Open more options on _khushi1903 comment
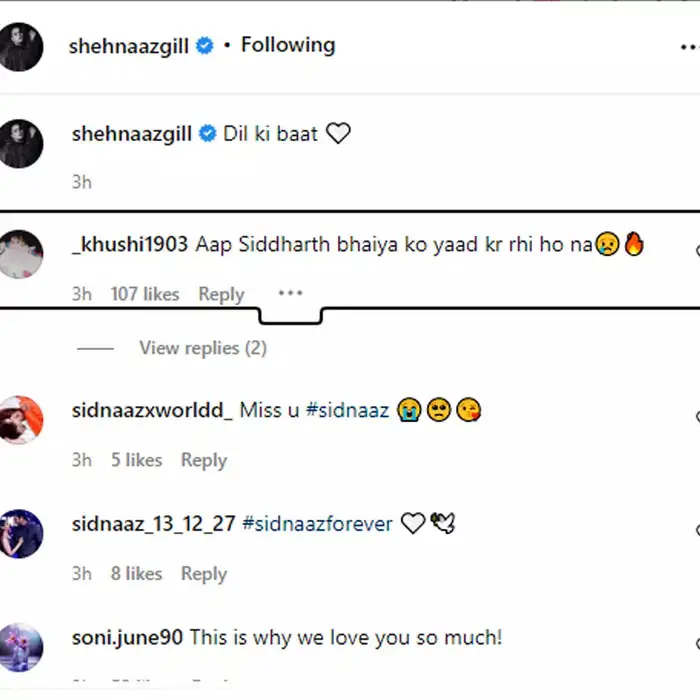This screenshot has height=700, width=700. pos(290,293)
